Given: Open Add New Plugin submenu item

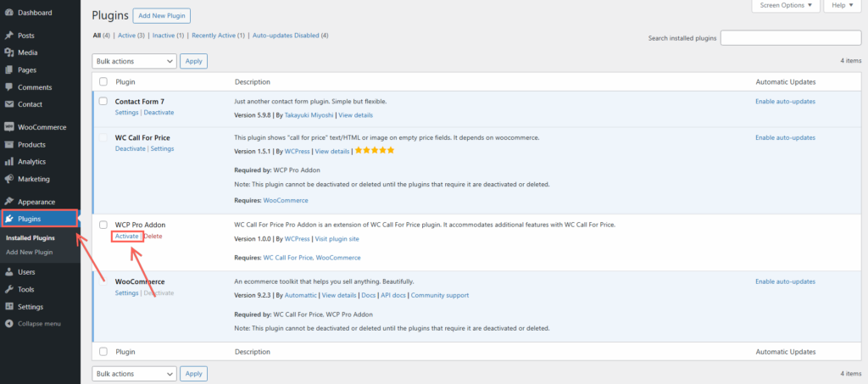Looking at the screenshot, I should click(30, 253).
